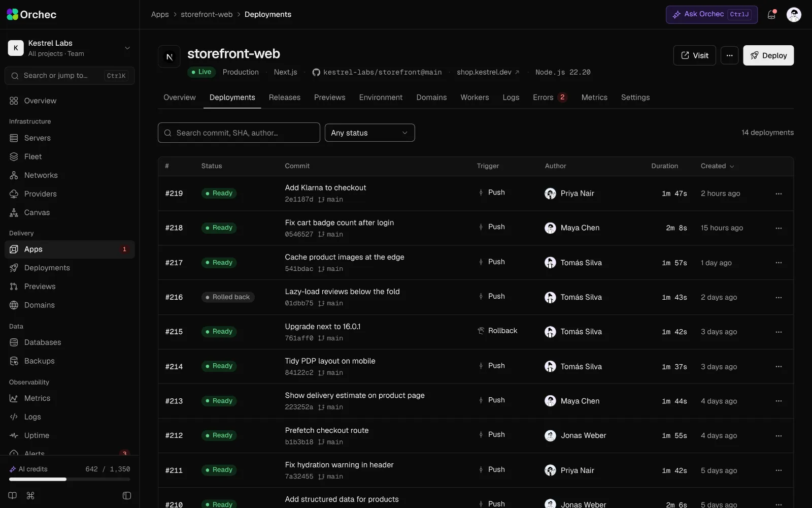The image size is (812, 508).
Task: Open the user avatar menu in the top bar
Action: tap(794, 15)
